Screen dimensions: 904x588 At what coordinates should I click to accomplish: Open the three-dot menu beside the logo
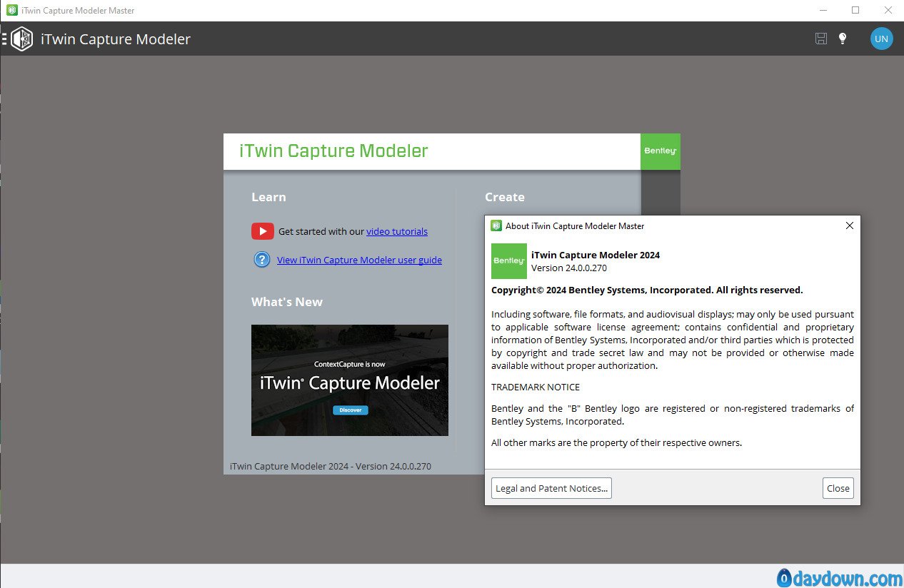coord(4,39)
